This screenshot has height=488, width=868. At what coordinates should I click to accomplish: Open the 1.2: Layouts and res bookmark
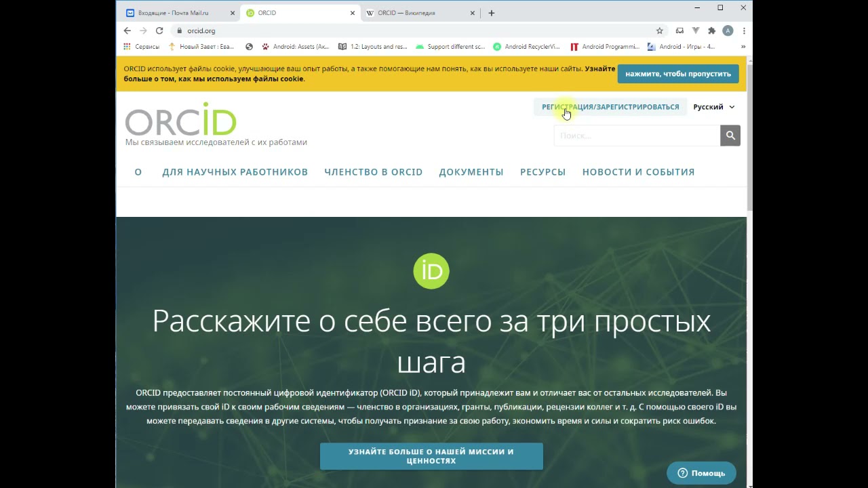[373, 47]
